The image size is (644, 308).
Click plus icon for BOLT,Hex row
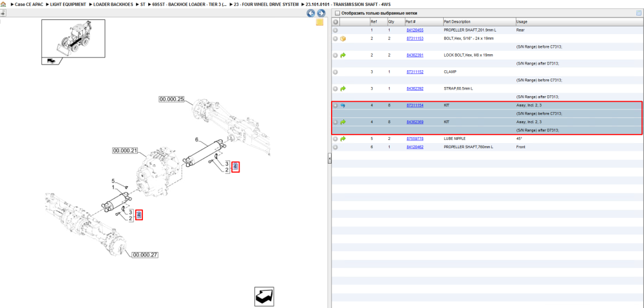pos(336,39)
